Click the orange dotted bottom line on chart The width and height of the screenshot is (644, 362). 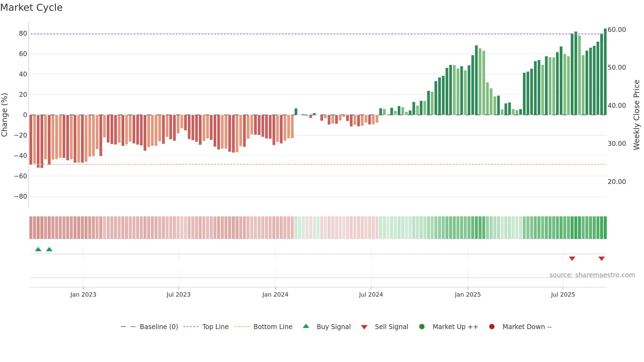pyautogui.click(x=318, y=164)
